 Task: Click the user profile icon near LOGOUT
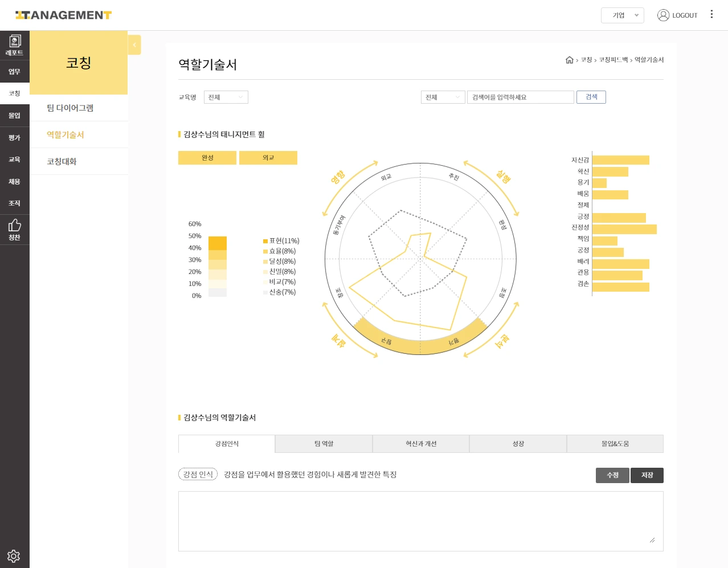[x=663, y=15]
